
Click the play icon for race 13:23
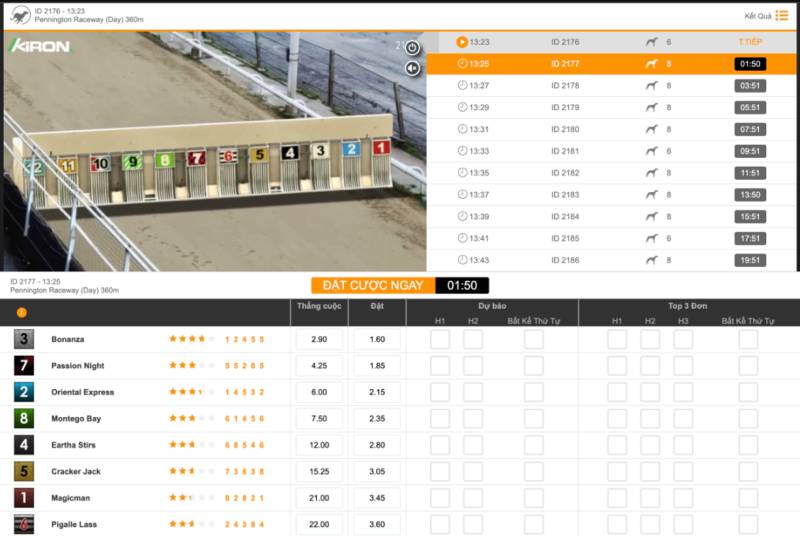coord(462,42)
